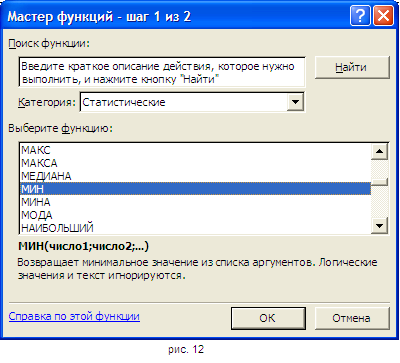
Task: Click the Найти button
Action: pyautogui.click(x=352, y=67)
